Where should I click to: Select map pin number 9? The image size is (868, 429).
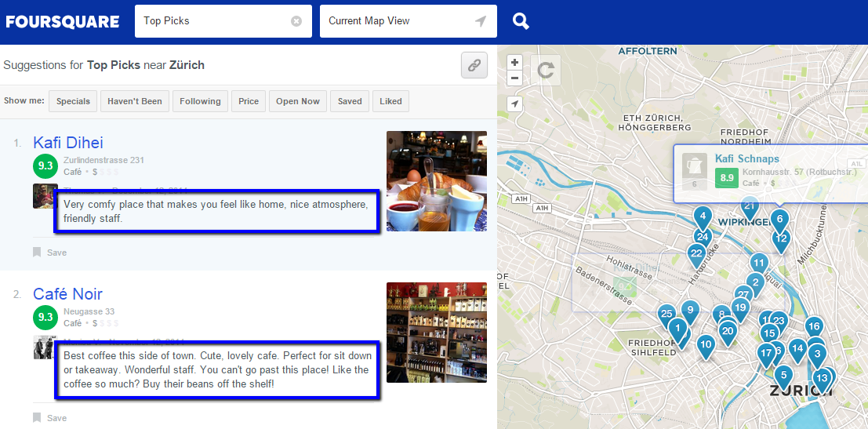click(690, 311)
